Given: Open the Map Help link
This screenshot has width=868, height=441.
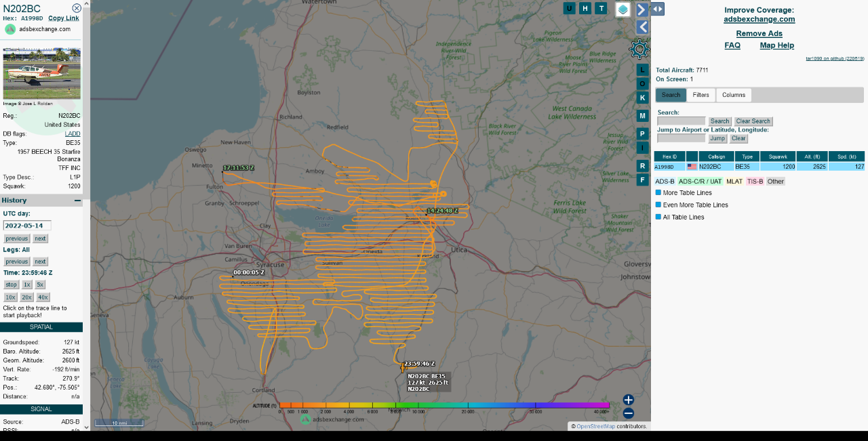Looking at the screenshot, I should (776, 45).
